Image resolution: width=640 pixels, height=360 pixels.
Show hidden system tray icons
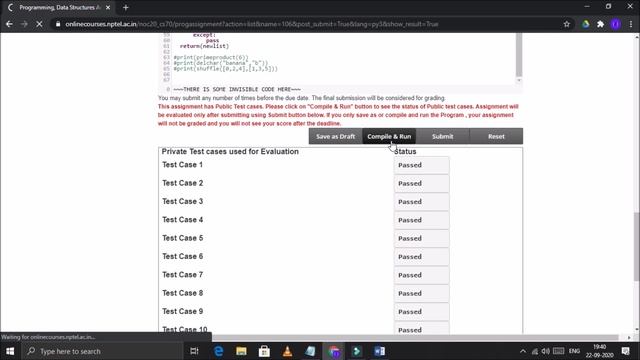[x=523, y=351]
